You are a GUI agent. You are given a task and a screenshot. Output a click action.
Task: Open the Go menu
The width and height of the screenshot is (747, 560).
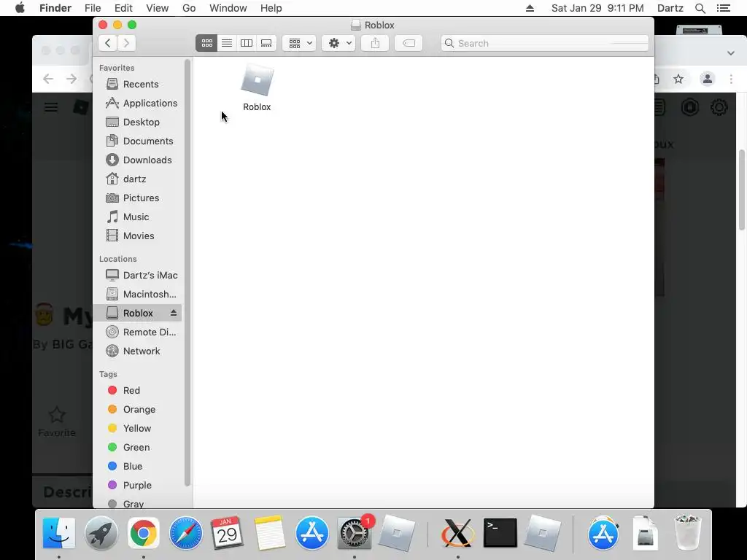[189, 8]
